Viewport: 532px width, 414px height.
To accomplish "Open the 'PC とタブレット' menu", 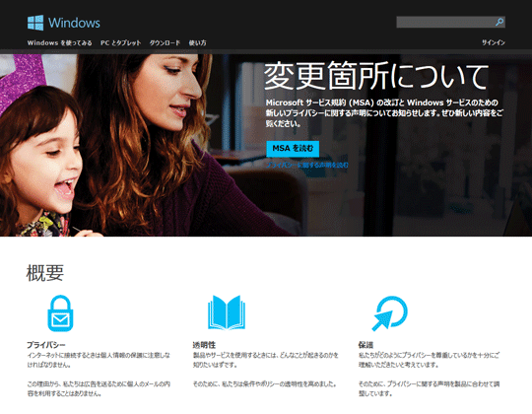I will pyautogui.click(x=121, y=42).
